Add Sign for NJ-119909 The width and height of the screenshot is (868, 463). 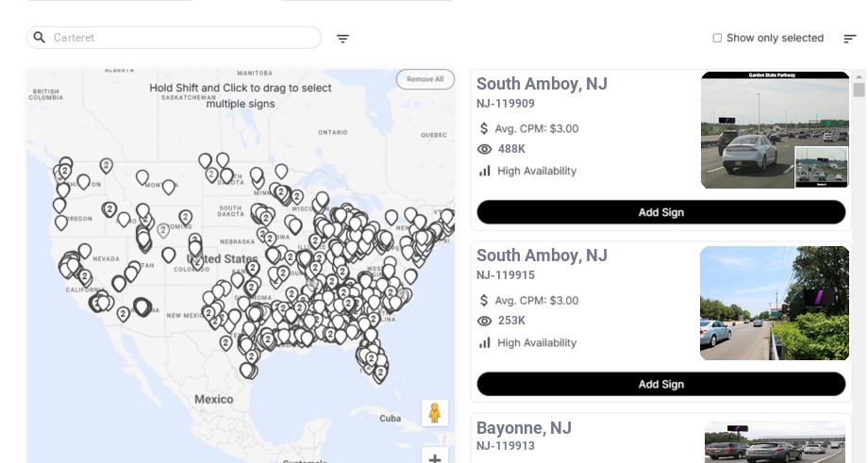click(660, 212)
